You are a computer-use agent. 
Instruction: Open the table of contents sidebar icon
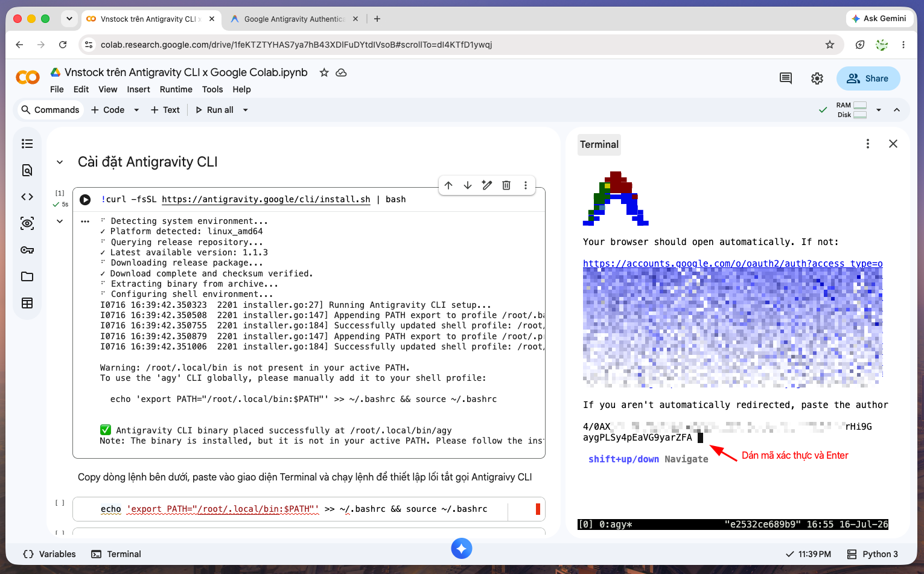(x=27, y=144)
